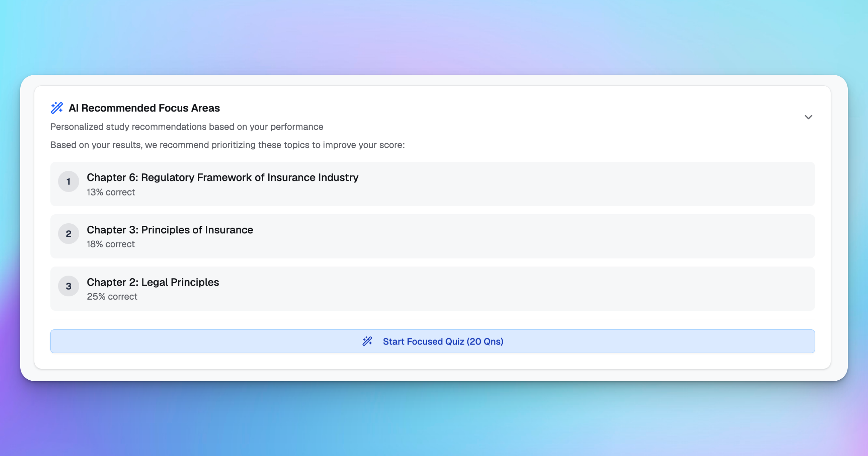Click the number 3 rank badge
Viewport: 868px width, 456px height.
click(68, 286)
